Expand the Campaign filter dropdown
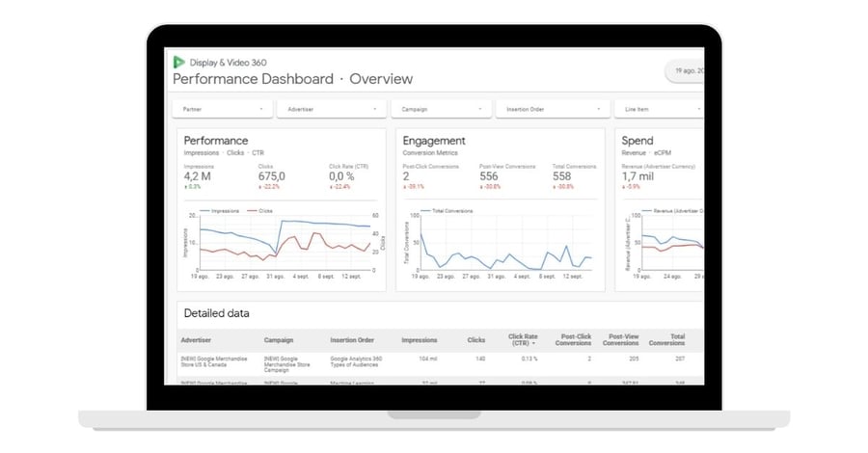The width and height of the screenshot is (868, 453). [441, 109]
